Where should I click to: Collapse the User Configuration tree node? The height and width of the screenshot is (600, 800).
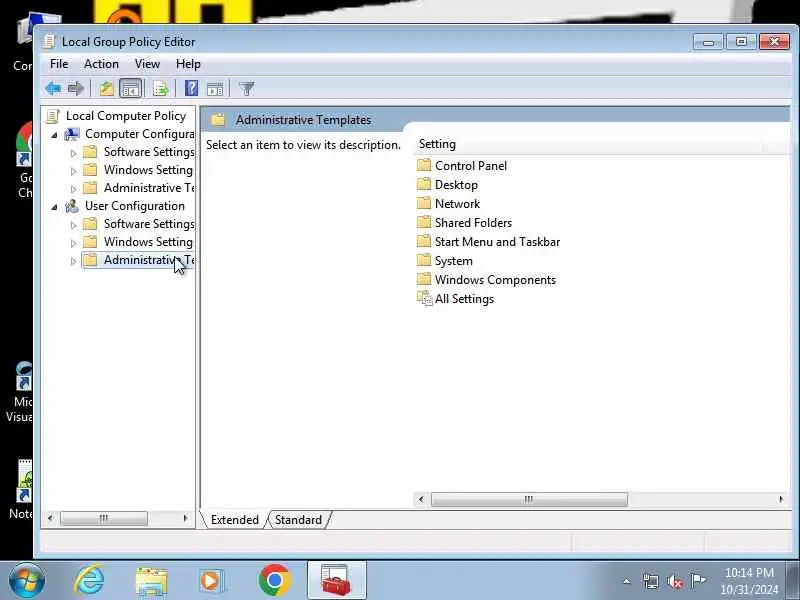point(55,207)
